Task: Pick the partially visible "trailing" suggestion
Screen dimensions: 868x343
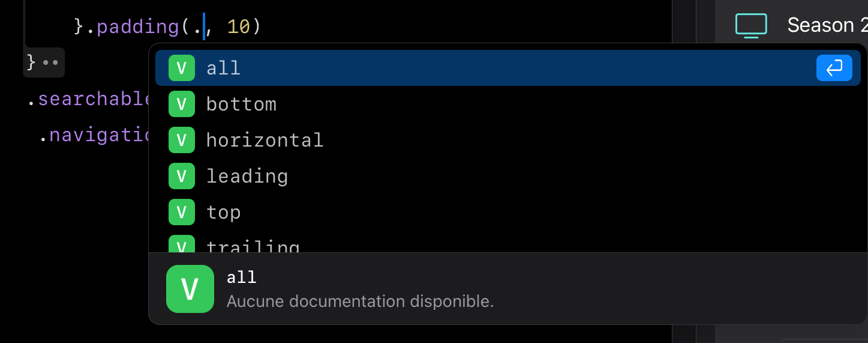Action: tap(253, 246)
